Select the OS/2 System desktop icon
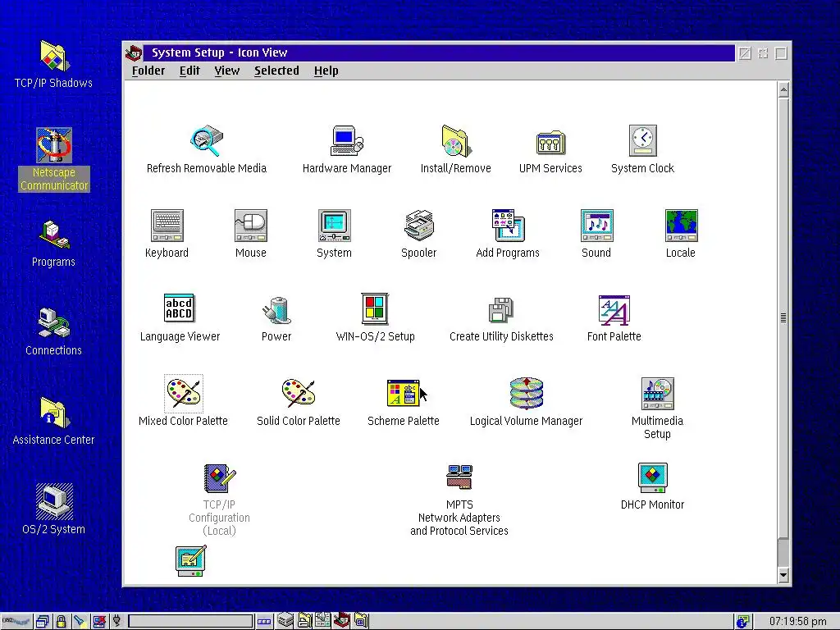 (53, 501)
